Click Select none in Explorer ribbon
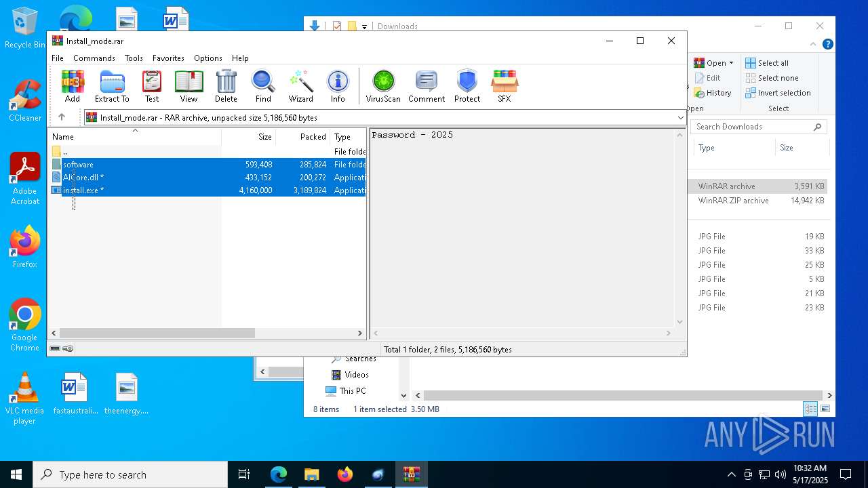The image size is (868, 488). (772, 78)
